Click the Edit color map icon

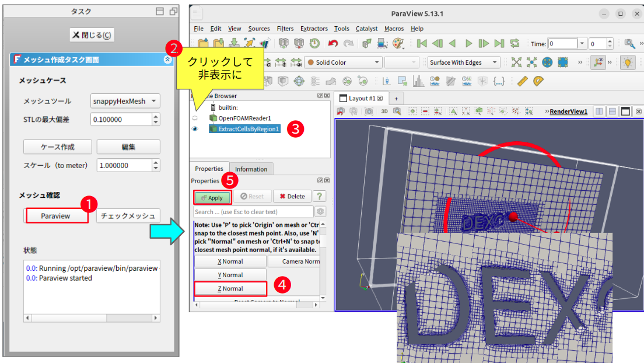click(383, 43)
